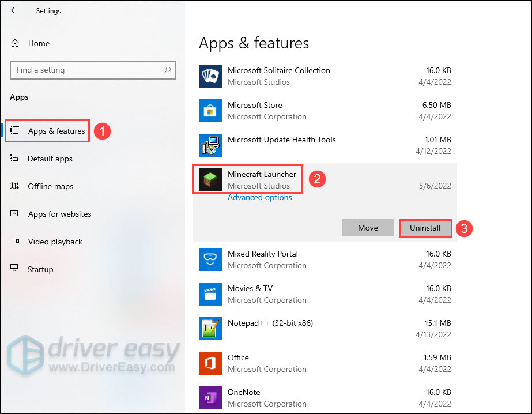Select the Minecraft Launcher name
This screenshot has height=414, width=532.
262,175
